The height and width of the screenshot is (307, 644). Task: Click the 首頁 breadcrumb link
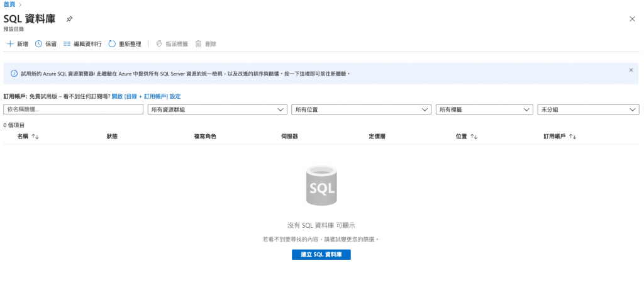pos(9,4)
